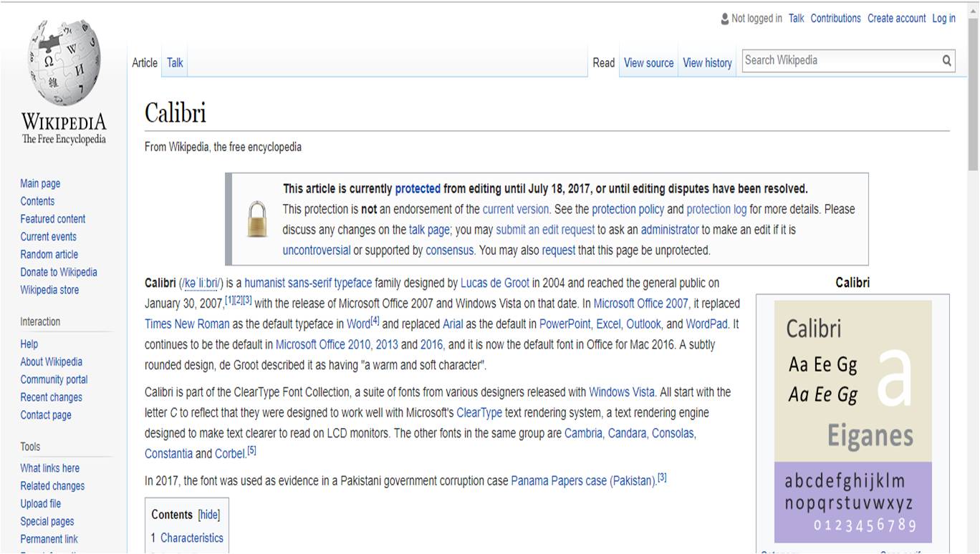
Task: Open the 'current version' link
Action: pos(516,210)
